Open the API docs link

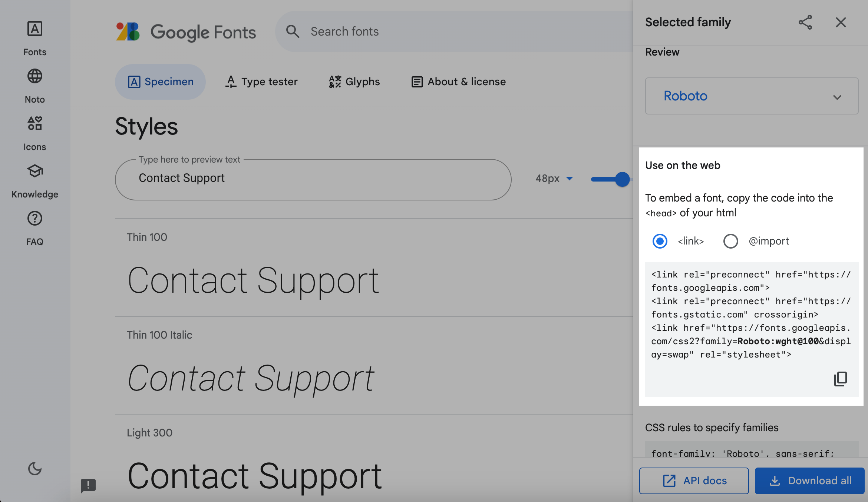tap(694, 481)
